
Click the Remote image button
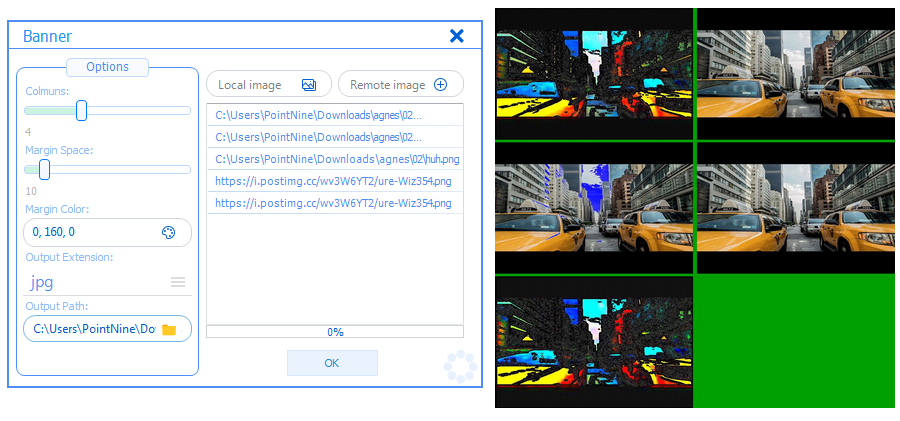coord(401,84)
